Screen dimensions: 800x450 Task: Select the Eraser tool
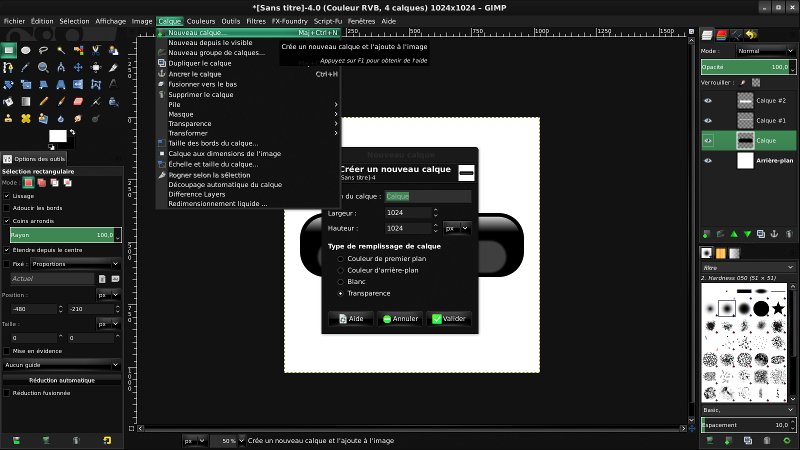tap(78, 102)
